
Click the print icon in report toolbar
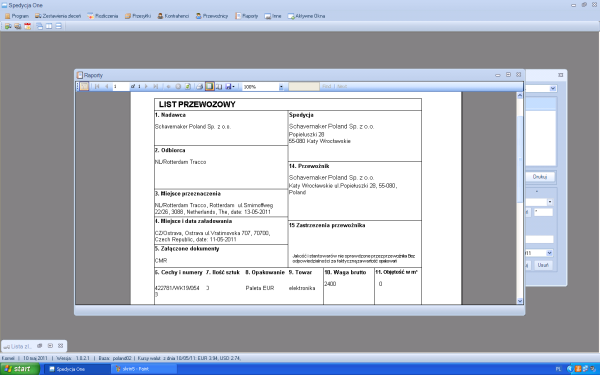pyautogui.click(x=199, y=86)
